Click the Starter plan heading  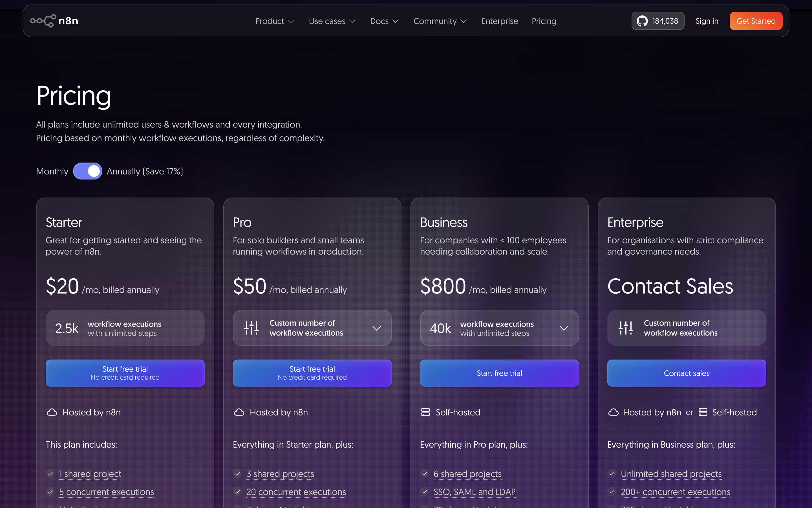point(64,222)
